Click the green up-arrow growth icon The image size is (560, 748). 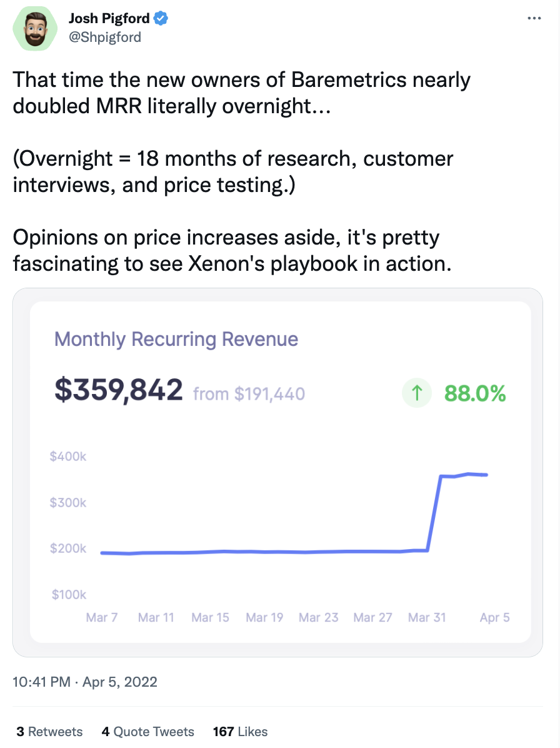tap(417, 393)
